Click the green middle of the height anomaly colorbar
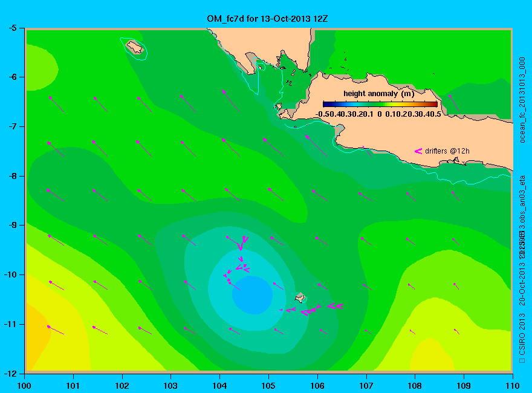This screenshot has width=532, height=393. [x=380, y=104]
